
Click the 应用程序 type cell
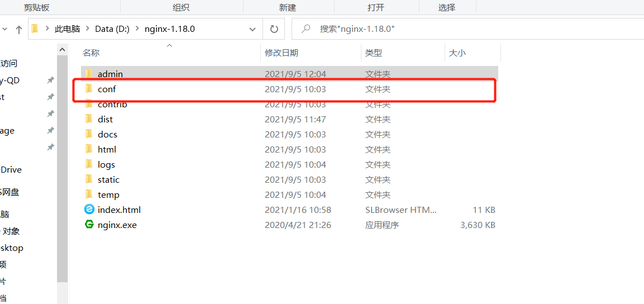pos(382,225)
